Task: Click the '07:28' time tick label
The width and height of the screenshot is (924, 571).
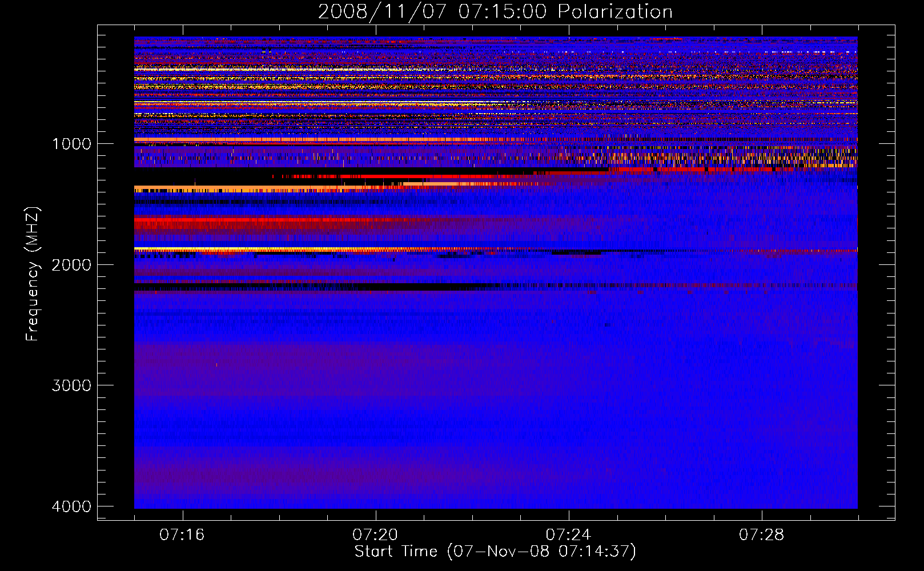Action: click(762, 535)
